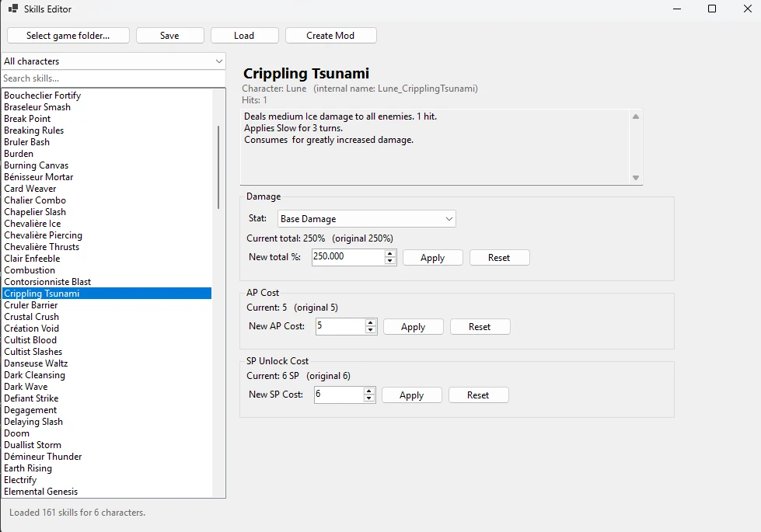
Task: Reset the AP cost value
Action: point(480,326)
